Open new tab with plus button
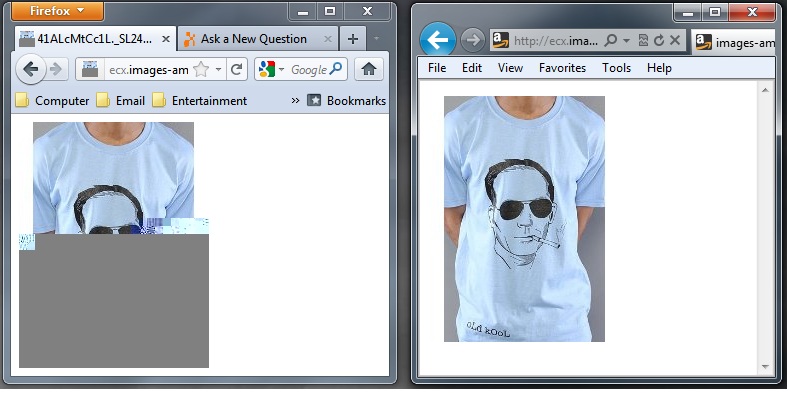The width and height of the screenshot is (789, 393). 353,39
